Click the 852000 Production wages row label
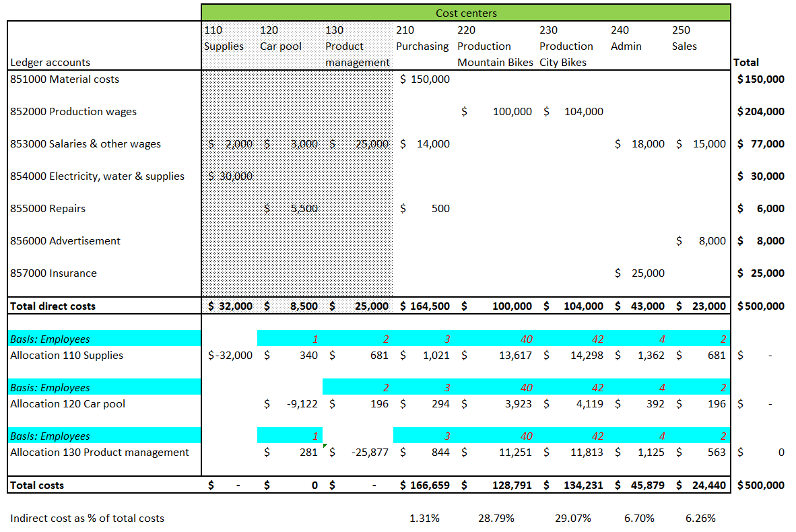The width and height of the screenshot is (796, 532). (73, 112)
